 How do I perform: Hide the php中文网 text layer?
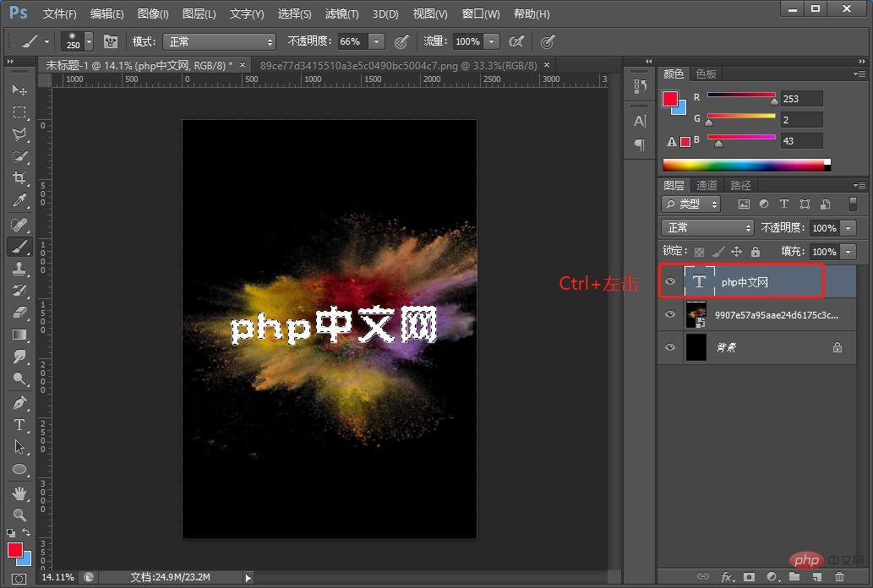point(670,282)
